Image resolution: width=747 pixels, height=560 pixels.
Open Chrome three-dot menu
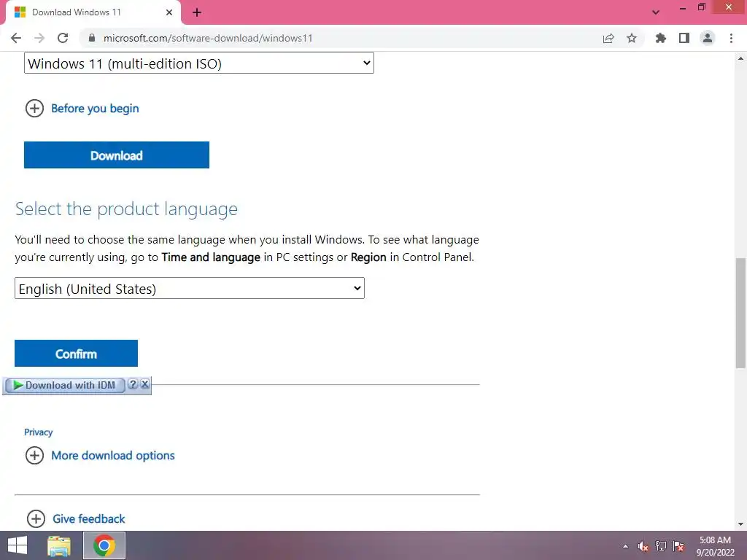(731, 38)
